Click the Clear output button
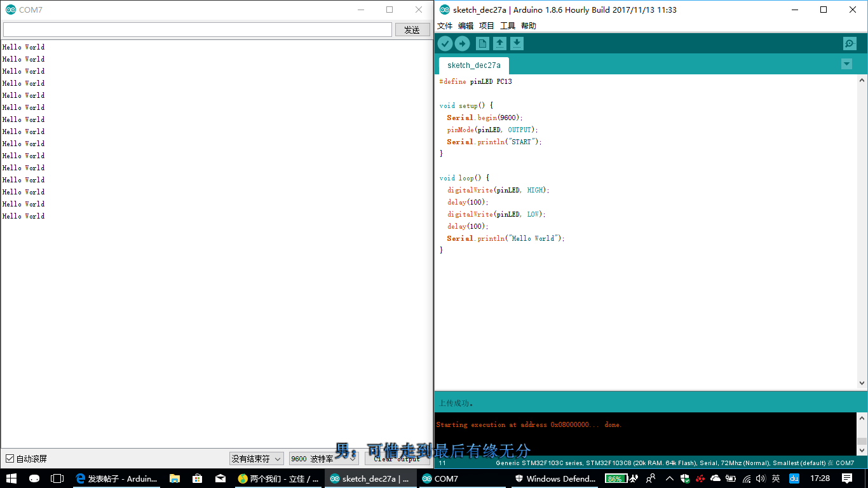This screenshot has height=488, width=868. [397, 458]
